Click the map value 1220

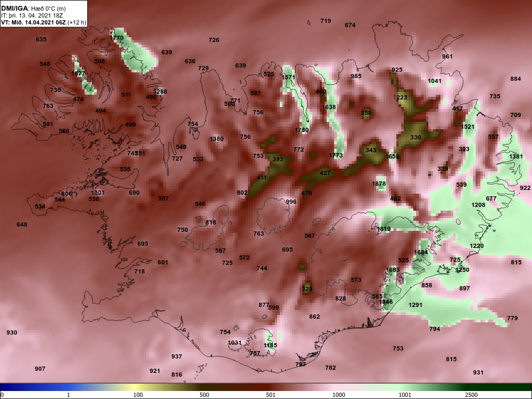click(x=477, y=246)
